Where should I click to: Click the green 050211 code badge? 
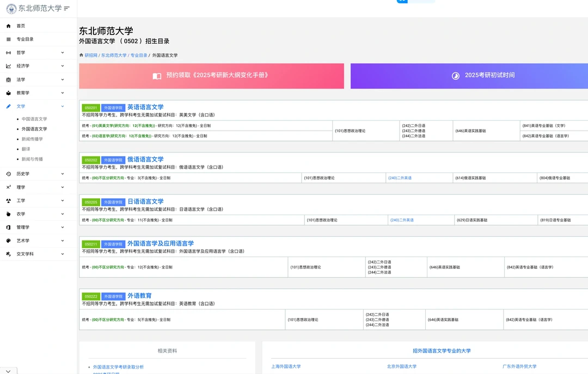point(91,244)
